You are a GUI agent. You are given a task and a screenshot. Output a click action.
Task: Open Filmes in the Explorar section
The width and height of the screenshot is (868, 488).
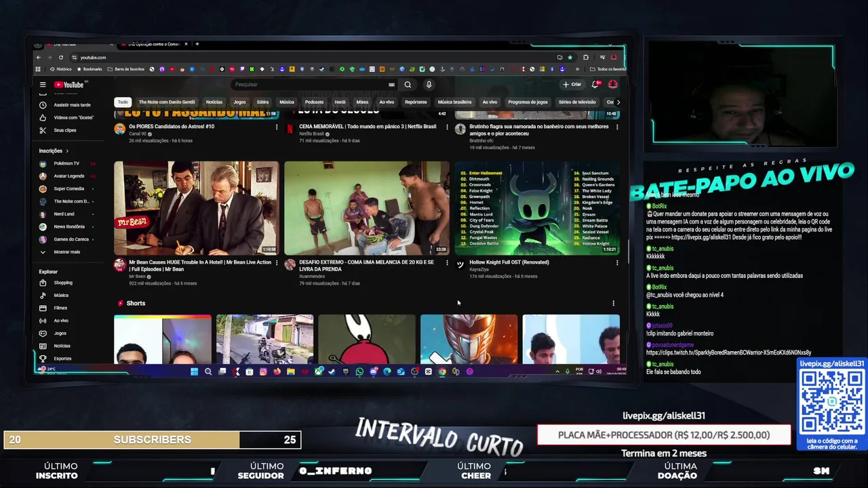click(x=66, y=308)
